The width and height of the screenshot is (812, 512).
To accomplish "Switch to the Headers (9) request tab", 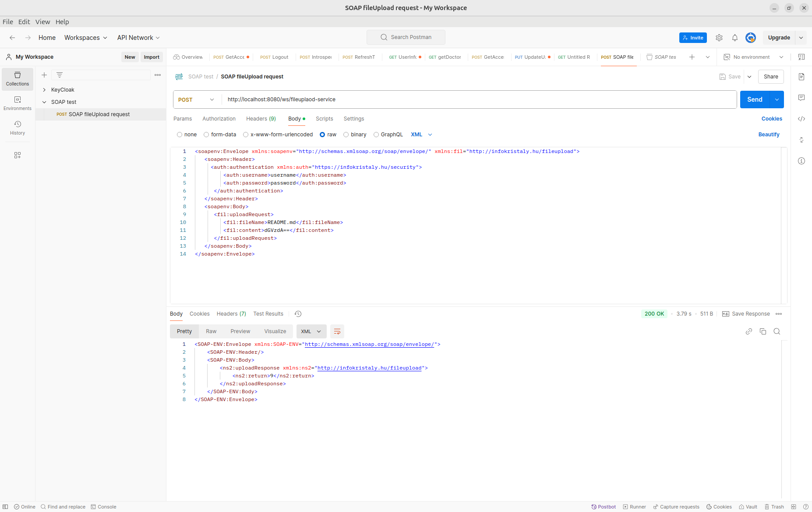I will pos(261,119).
